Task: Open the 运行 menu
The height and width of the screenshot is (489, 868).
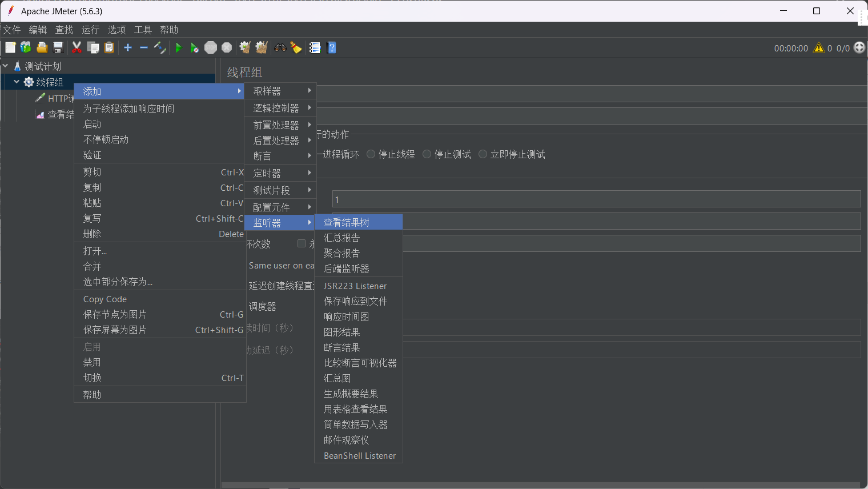Action: click(x=90, y=30)
